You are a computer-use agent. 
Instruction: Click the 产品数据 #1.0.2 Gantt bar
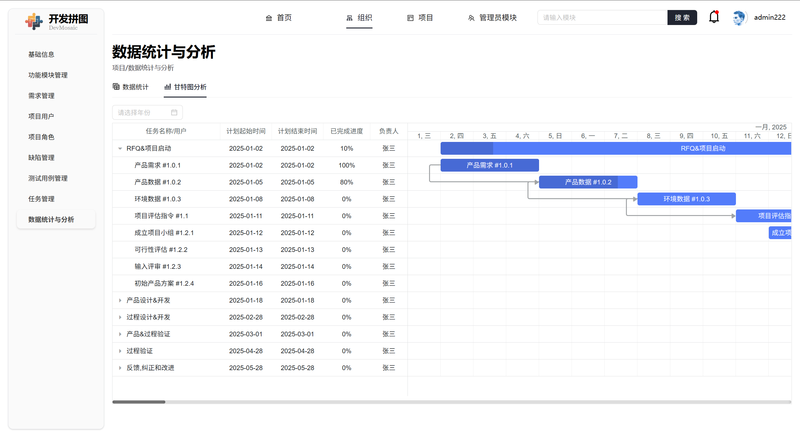click(x=588, y=182)
